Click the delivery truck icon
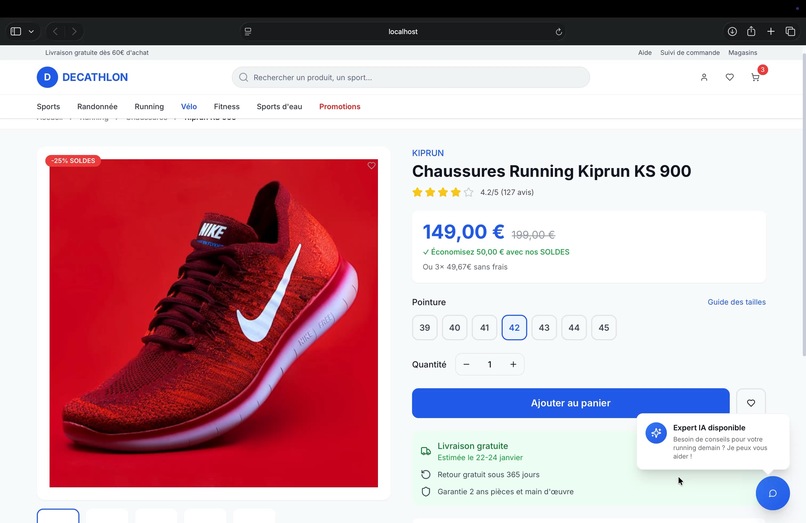 426,451
